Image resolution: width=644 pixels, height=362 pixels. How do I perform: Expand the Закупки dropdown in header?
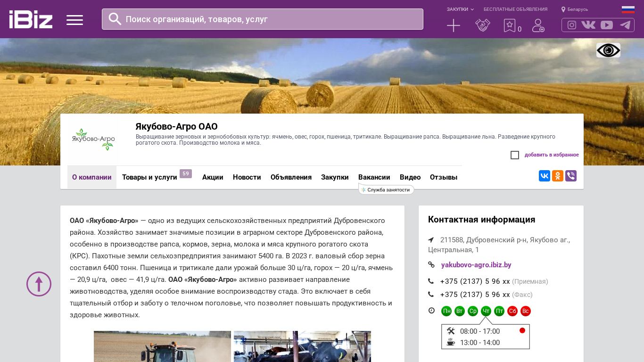tap(460, 9)
